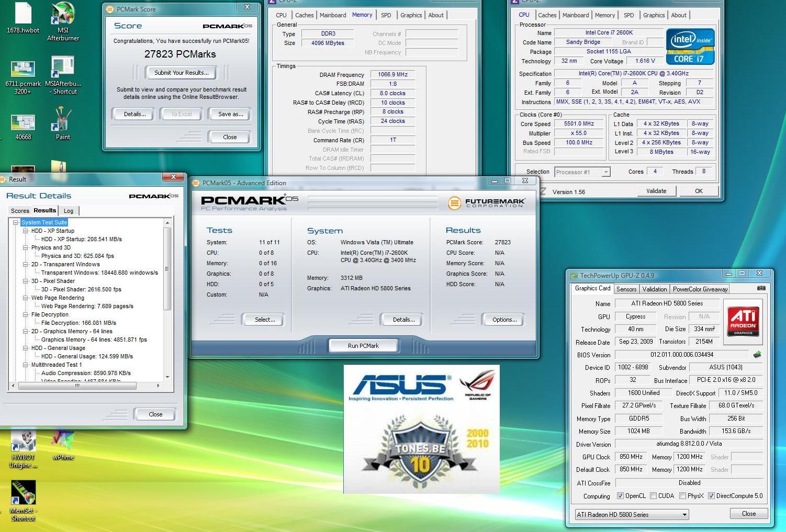Click the GPU-Z title bar icon
Viewport: 786px width, 532px height.
point(574,276)
